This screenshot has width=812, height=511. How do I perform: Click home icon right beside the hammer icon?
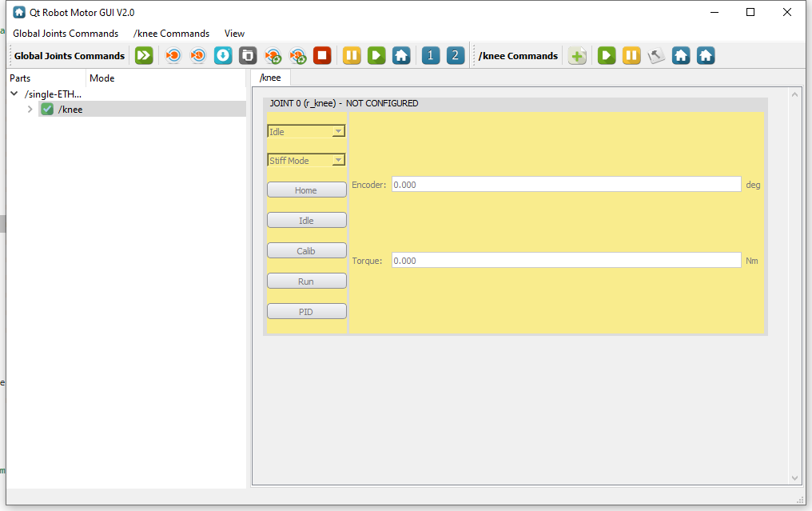pyautogui.click(x=681, y=55)
